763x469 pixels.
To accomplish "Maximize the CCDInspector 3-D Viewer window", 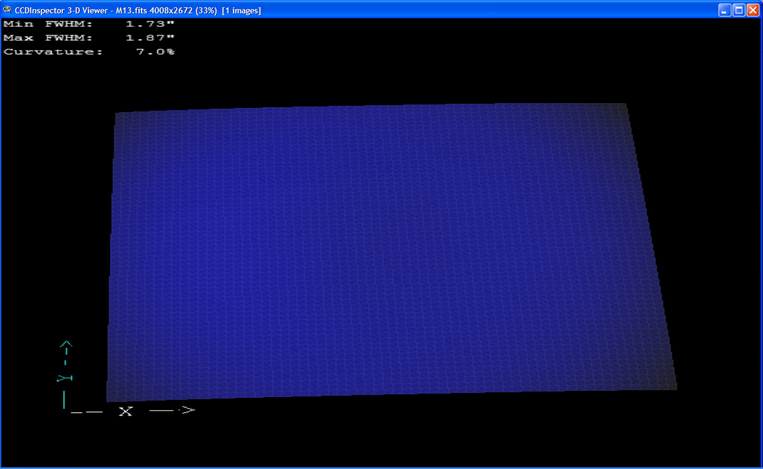I will coord(739,10).
